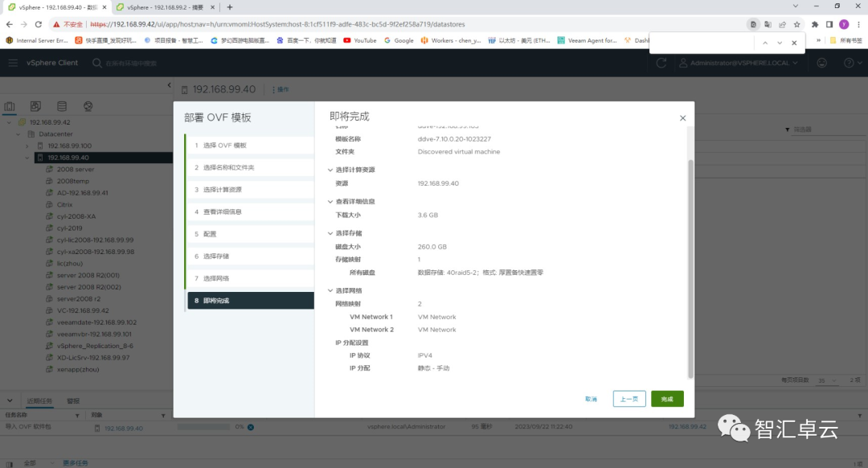Collapse the 查看详细信息 summary section
The width and height of the screenshot is (868, 468).
tap(330, 202)
